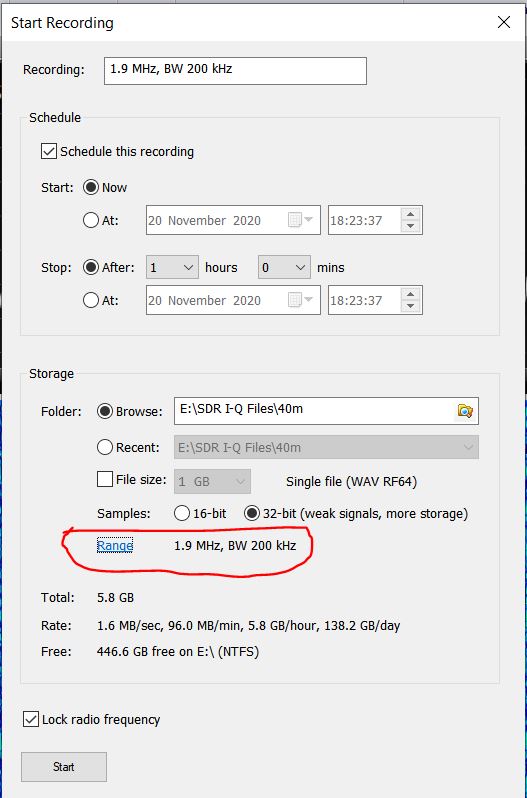Click the Rate value text line
This screenshot has width=527, height=798.
pyautogui.click(x=248, y=625)
